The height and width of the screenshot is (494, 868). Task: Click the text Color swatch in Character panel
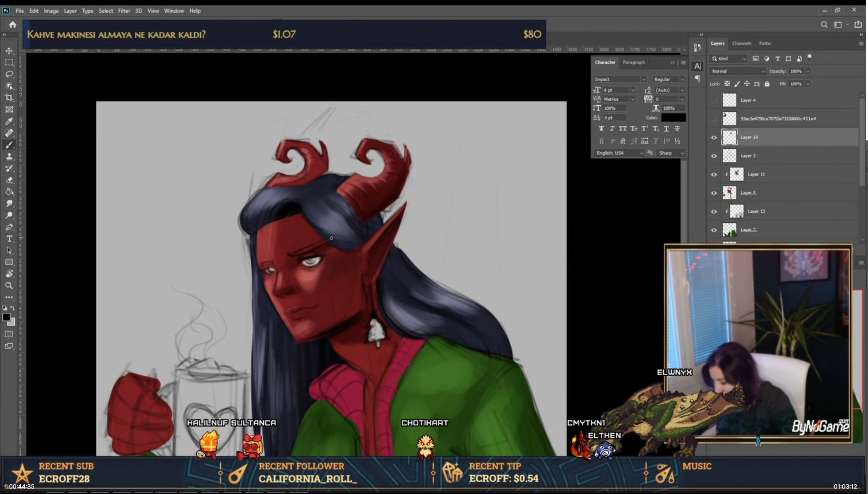point(674,118)
